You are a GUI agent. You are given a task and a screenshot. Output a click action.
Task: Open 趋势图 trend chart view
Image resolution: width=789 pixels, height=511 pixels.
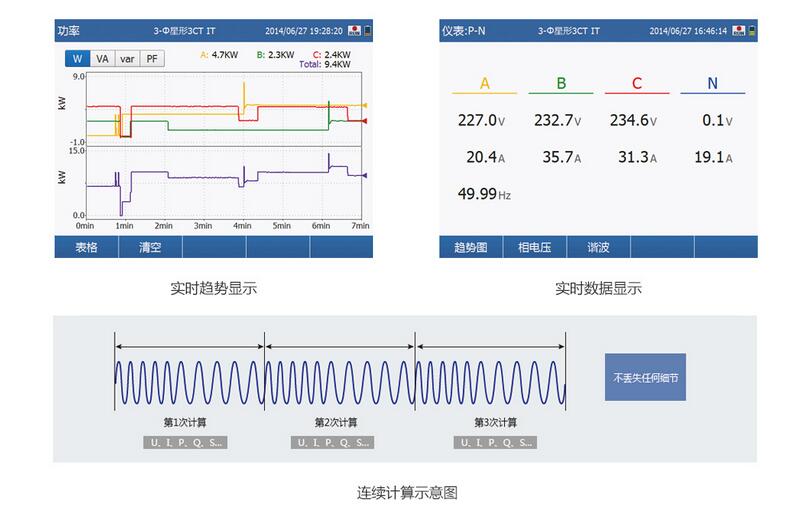471,247
